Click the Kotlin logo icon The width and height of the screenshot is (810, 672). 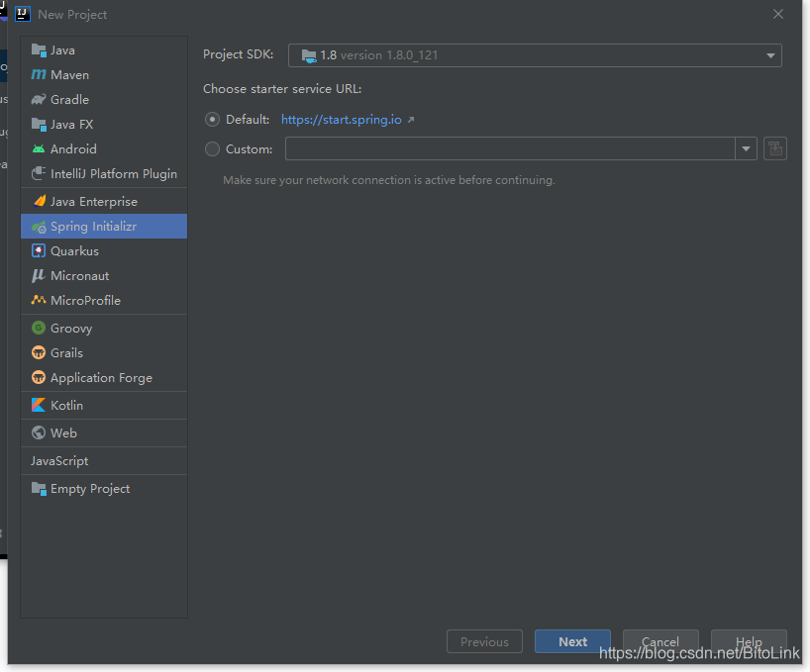point(39,405)
